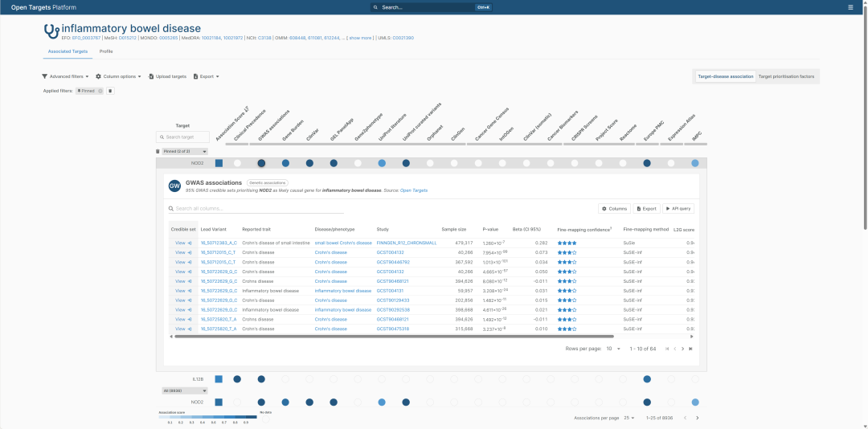
Task: Click show more cross-references link
Action: 360,39
